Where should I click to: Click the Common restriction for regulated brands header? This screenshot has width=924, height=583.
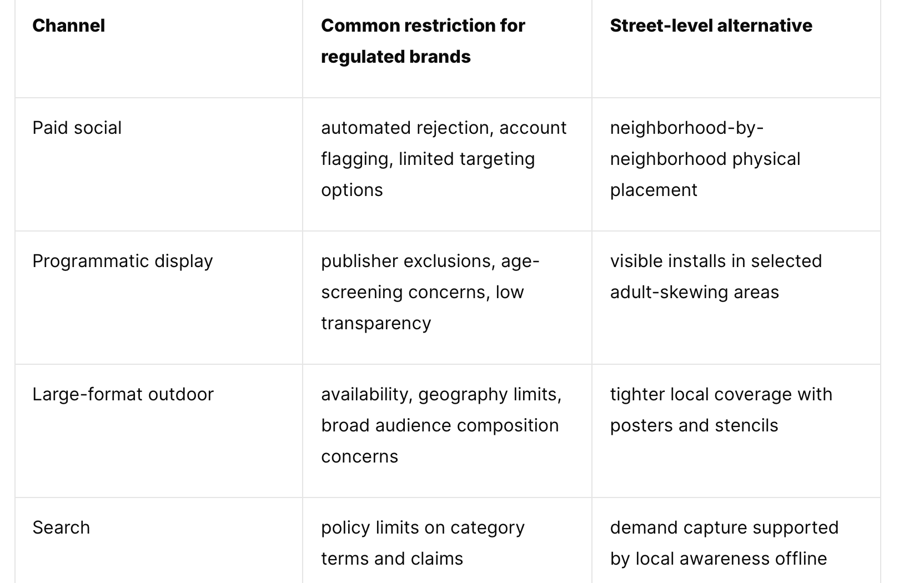423,41
